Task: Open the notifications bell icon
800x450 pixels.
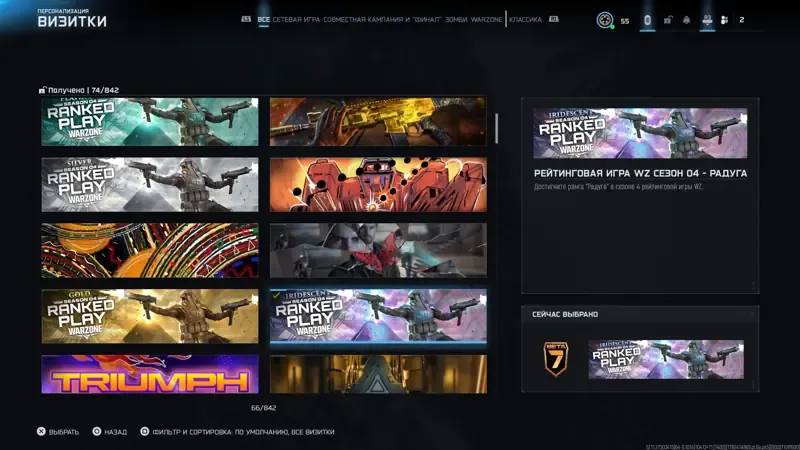Action: tap(686, 20)
